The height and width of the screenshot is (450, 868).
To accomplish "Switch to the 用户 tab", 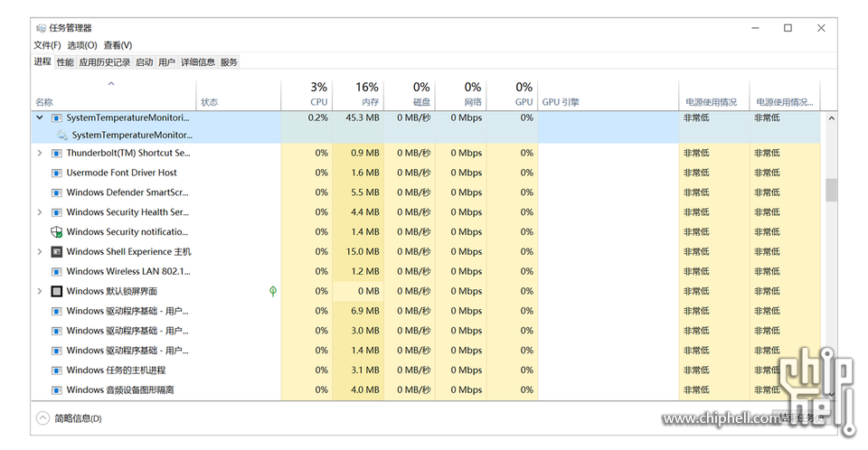I will click(166, 62).
